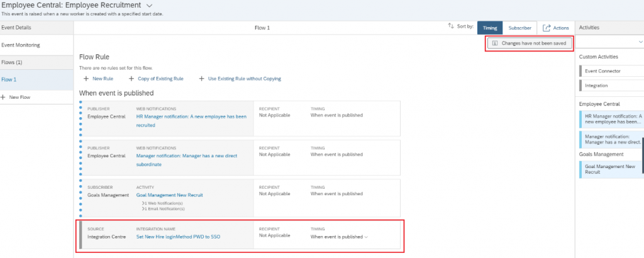Open Manager notification new direct subordinate link
Image resolution: width=644 pixels, height=258 pixels.
[186, 160]
